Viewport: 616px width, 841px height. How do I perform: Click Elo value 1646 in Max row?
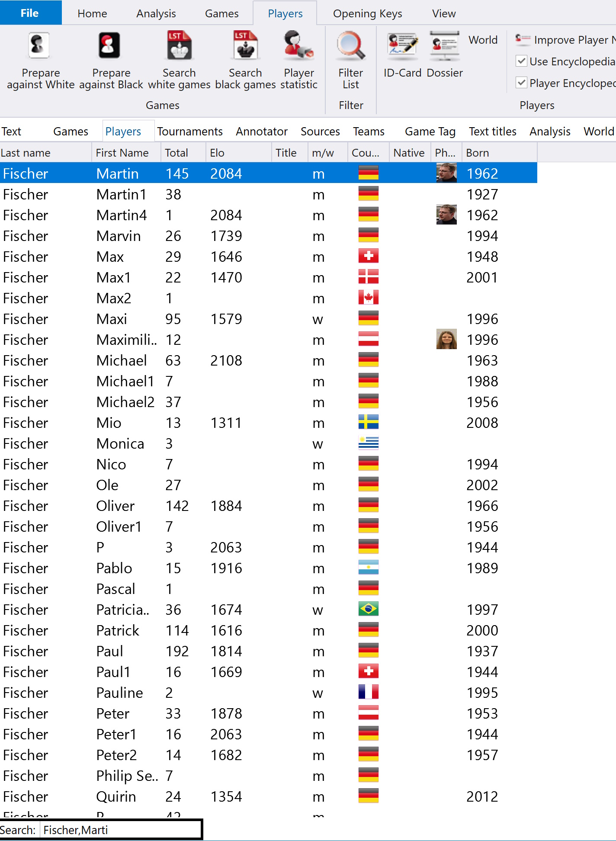[x=226, y=257]
